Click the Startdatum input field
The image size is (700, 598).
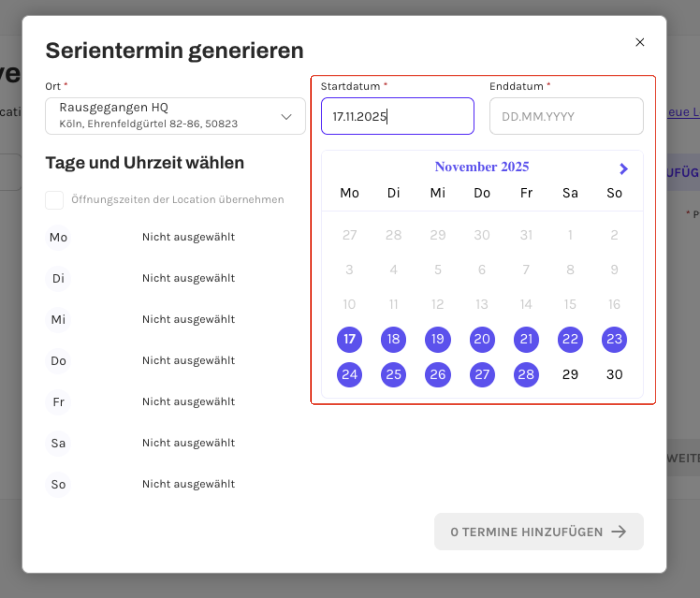[x=397, y=116]
